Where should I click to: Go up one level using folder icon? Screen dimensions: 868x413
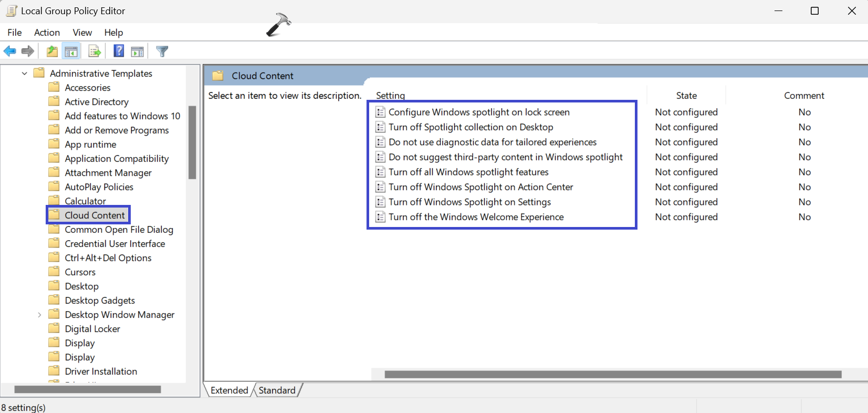point(52,51)
